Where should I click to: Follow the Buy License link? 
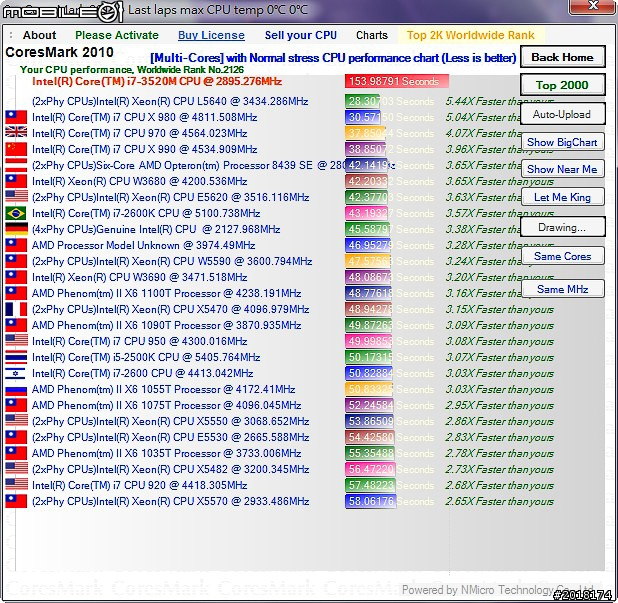click(210, 35)
